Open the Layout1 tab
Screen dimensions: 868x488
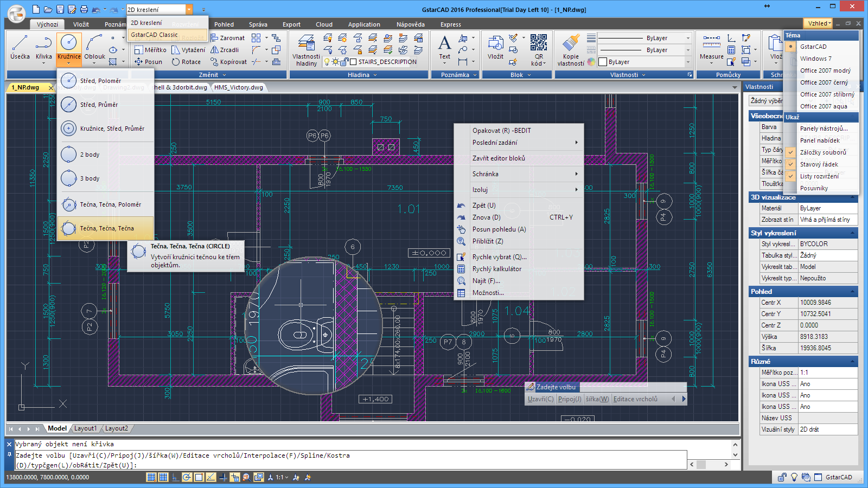coord(85,428)
